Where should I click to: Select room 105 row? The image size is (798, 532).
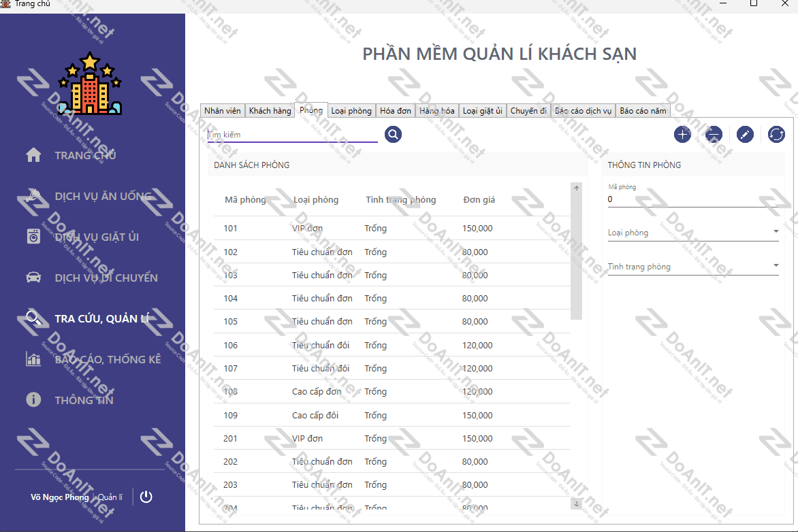click(392, 321)
